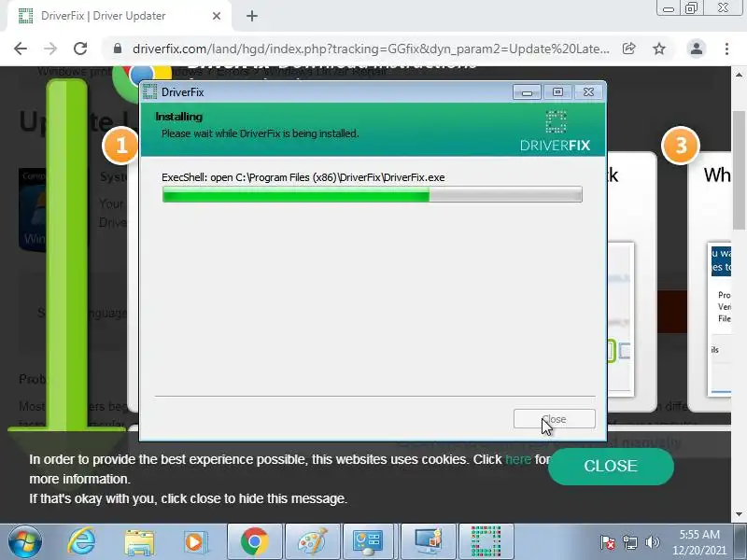
Task: Open Windows Explorer from the taskbar
Action: pos(139,542)
